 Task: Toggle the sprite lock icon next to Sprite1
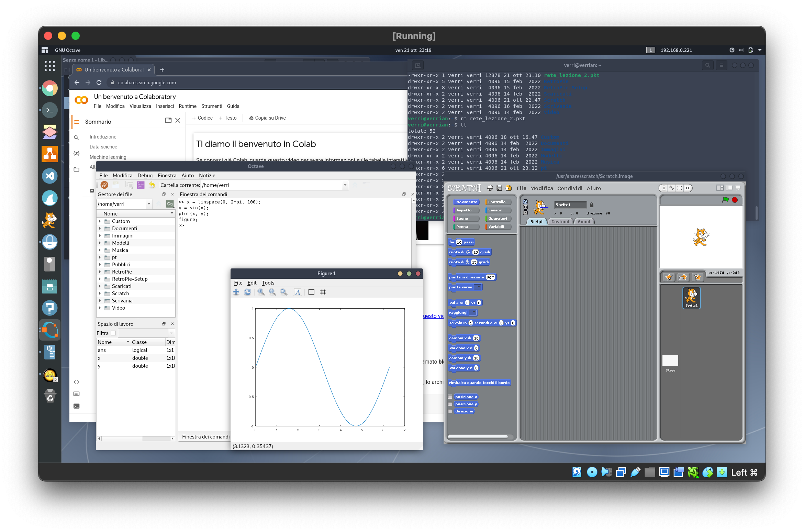coord(592,205)
